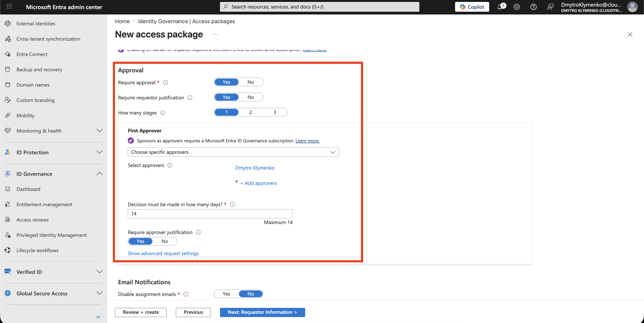The height and width of the screenshot is (323, 644).
Task: Click the user account avatar
Action: (x=632, y=7)
